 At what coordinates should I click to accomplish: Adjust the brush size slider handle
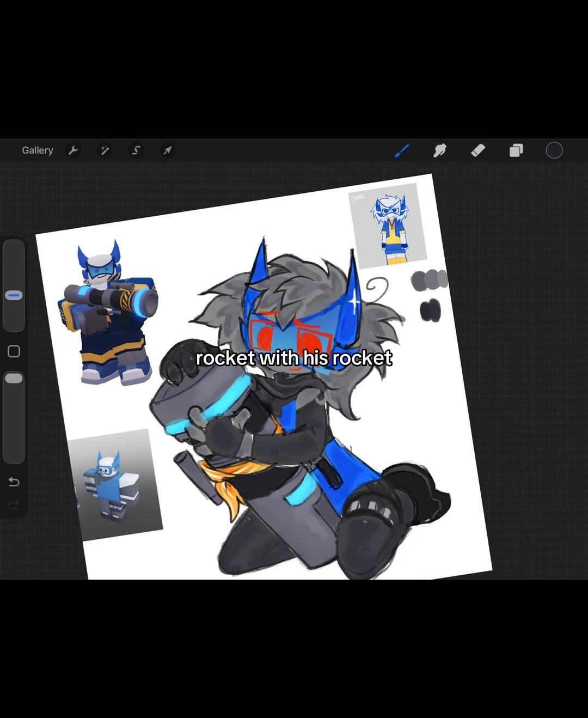pyautogui.click(x=14, y=295)
